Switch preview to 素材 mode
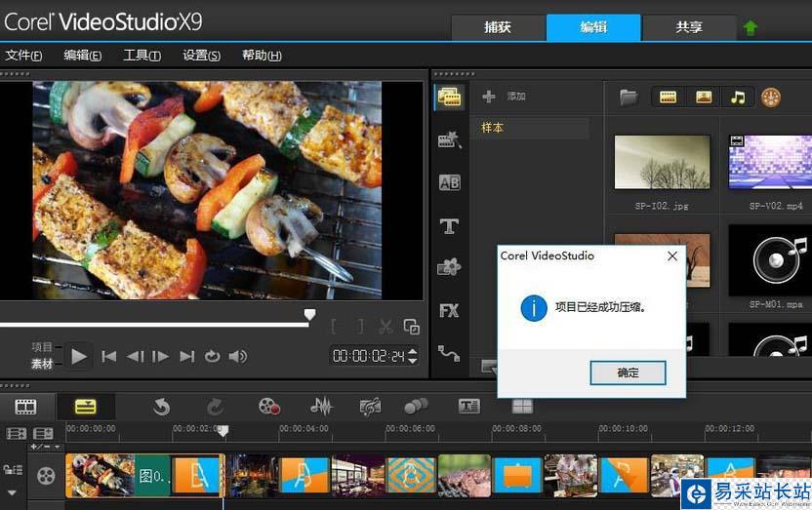This screenshot has width=812, height=510. pyautogui.click(x=41, y=364)
